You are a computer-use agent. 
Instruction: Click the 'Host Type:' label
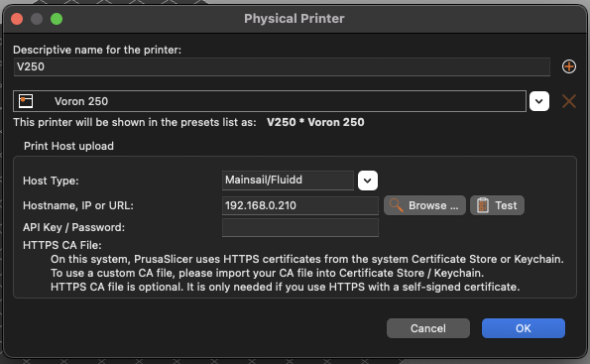(51, 182)
